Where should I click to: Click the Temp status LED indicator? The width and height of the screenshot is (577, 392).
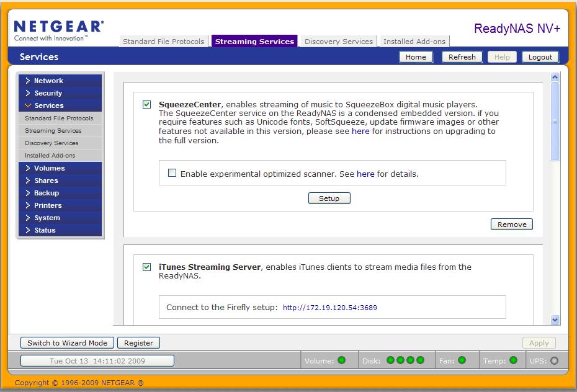click(513, 360)
